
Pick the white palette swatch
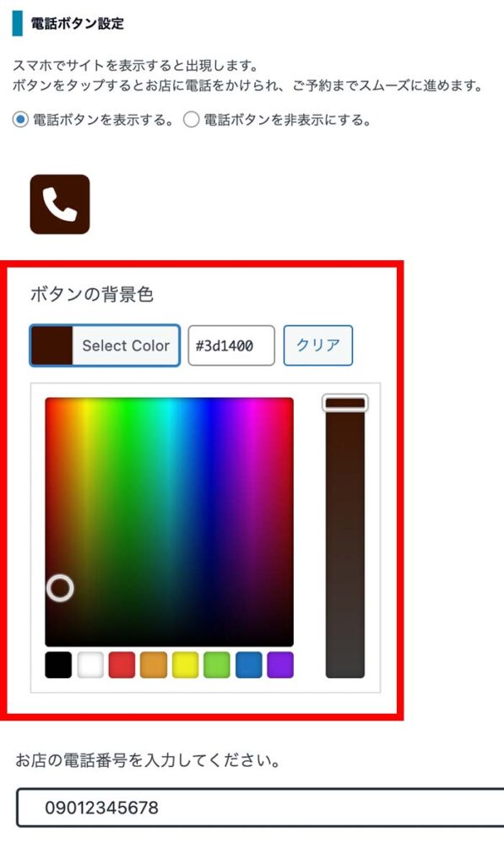[90, 665]
